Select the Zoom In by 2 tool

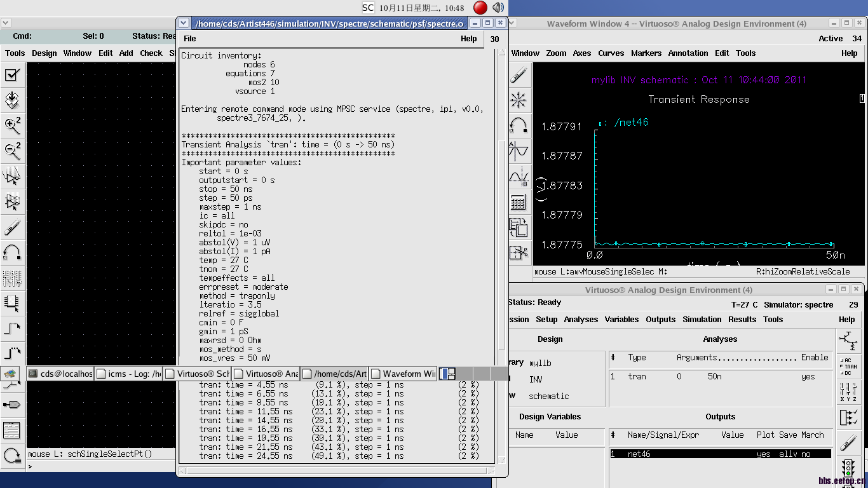12,125
